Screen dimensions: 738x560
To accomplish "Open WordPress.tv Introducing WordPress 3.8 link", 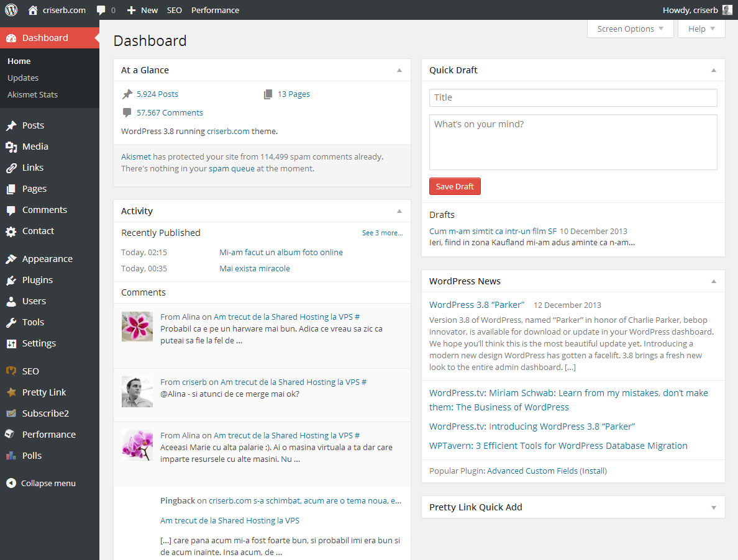I will [532, 427].
